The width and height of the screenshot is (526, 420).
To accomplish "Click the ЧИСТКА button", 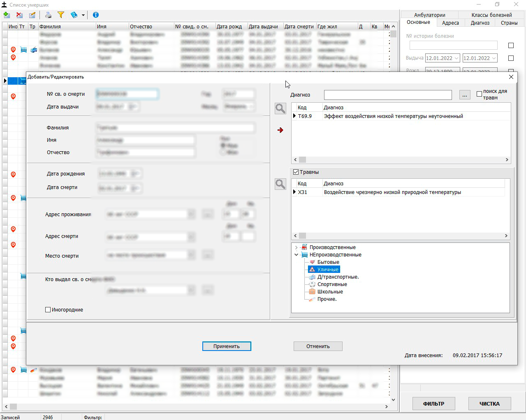I will (x=489, y=404).
